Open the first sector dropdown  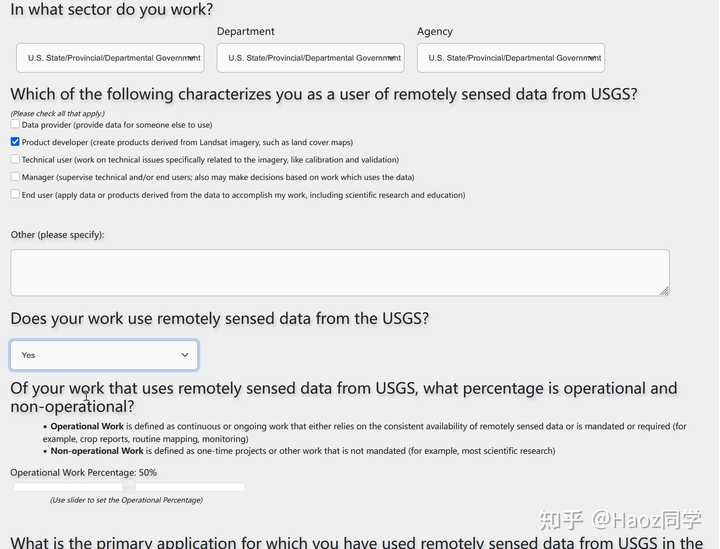click(x=110, y=58)
